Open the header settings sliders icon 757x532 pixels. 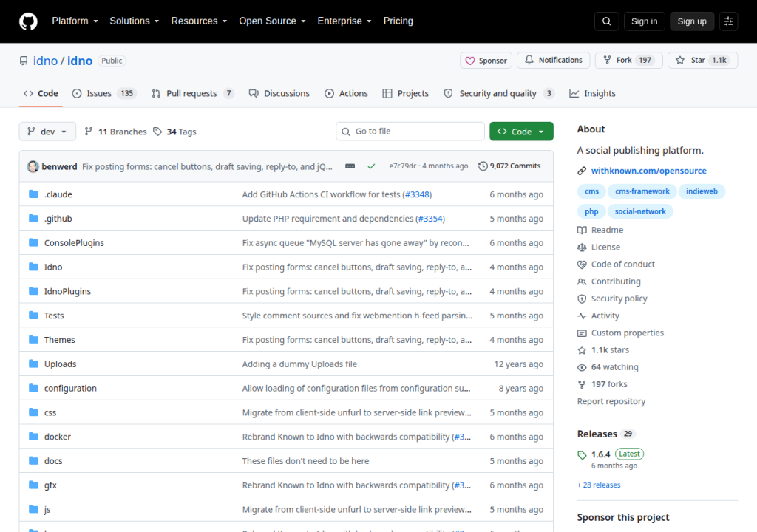coord(728,21)
